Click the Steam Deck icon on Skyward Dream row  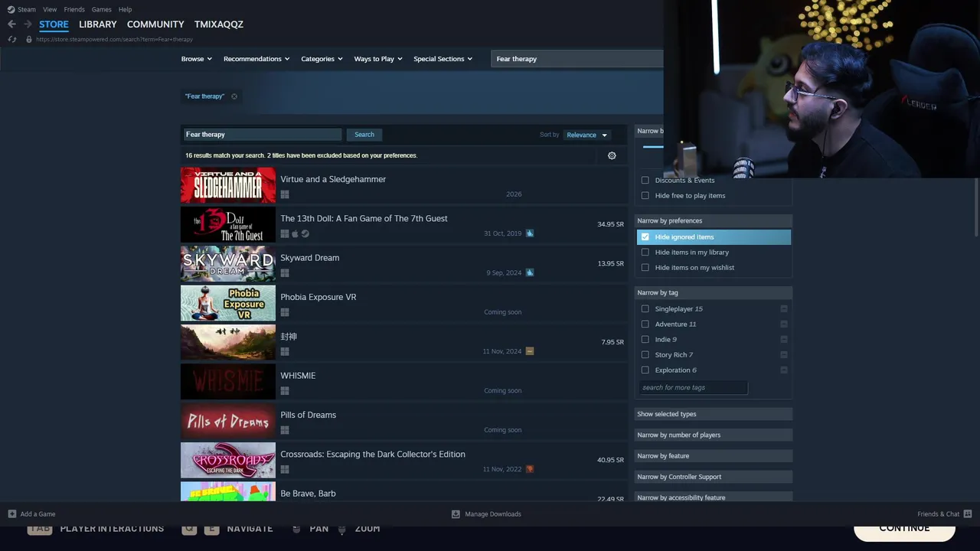coord(530,272)
